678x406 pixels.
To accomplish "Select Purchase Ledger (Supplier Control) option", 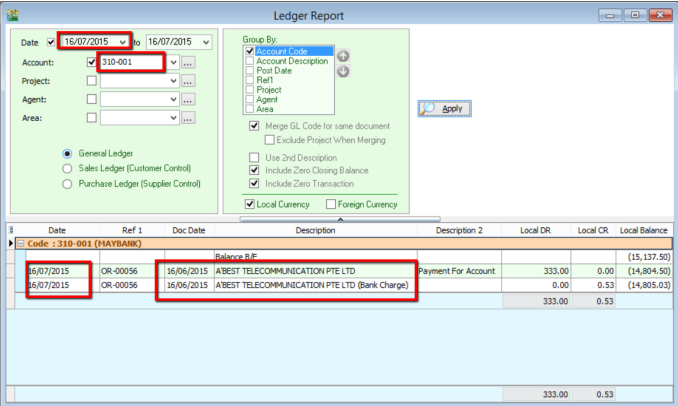I will point(68,184).
